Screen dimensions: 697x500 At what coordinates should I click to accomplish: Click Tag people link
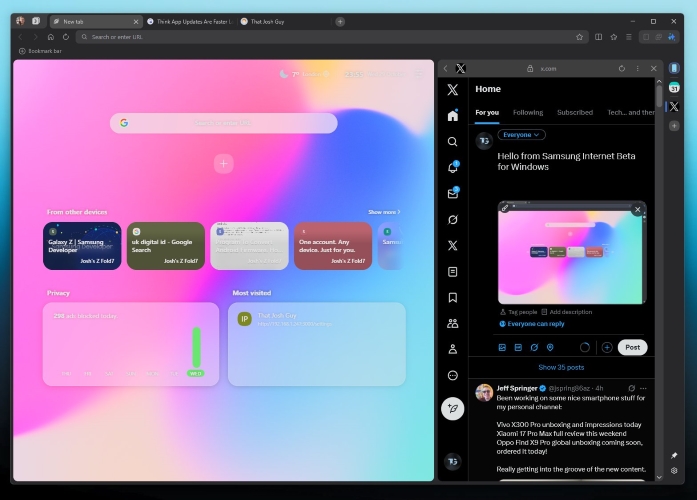pos(518,312)
